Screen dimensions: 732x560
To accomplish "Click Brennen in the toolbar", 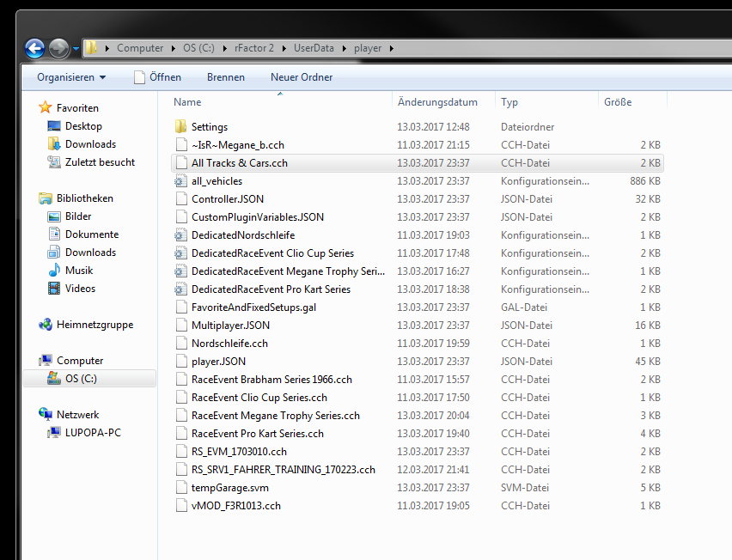I will (225, 77).
